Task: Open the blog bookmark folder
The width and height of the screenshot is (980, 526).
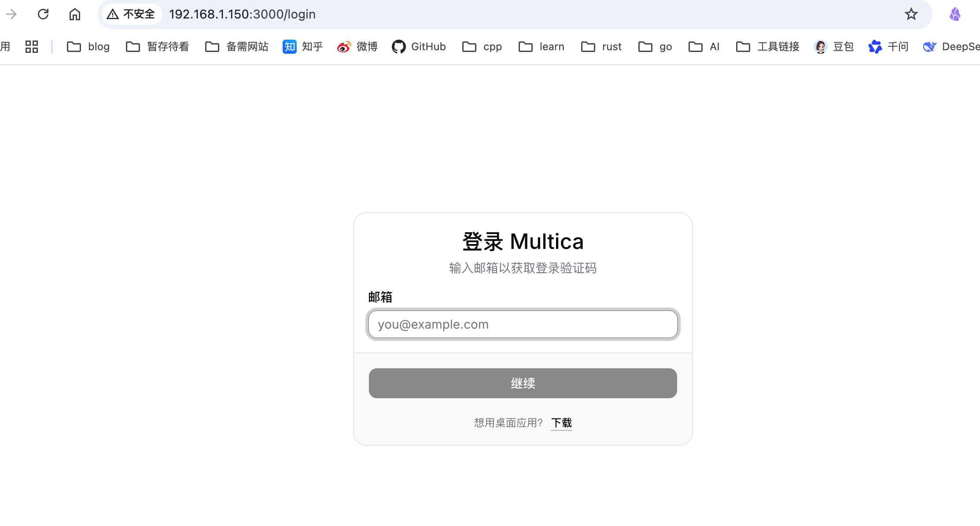Action: (x=88, y=47)
